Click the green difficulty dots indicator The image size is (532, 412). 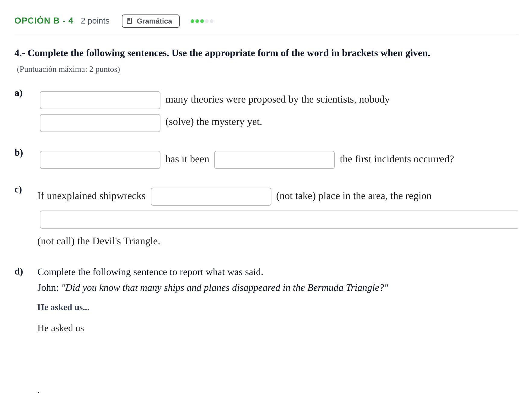tap(202, 21)
